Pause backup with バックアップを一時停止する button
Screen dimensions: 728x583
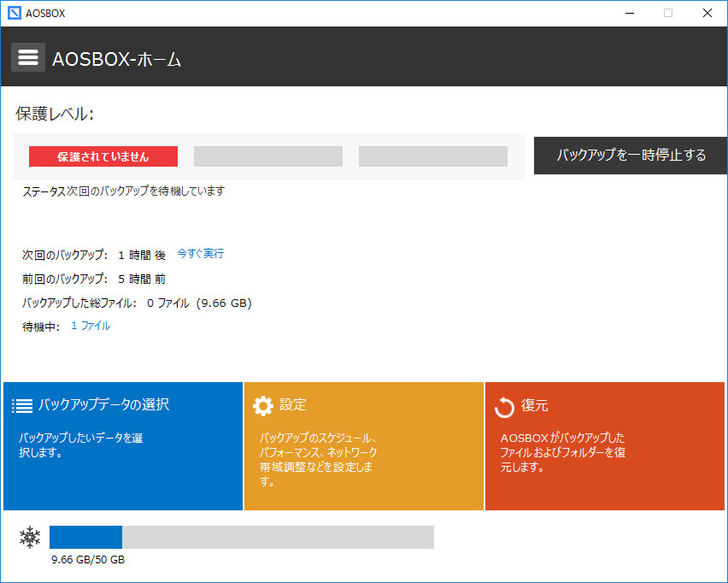[631, 156]
